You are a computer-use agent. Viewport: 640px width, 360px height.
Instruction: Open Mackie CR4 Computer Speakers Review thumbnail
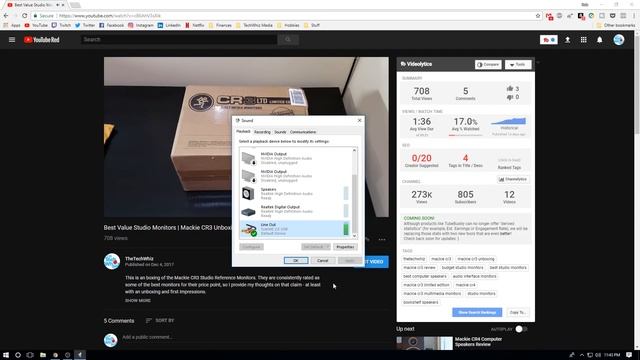tap(424, 343)
